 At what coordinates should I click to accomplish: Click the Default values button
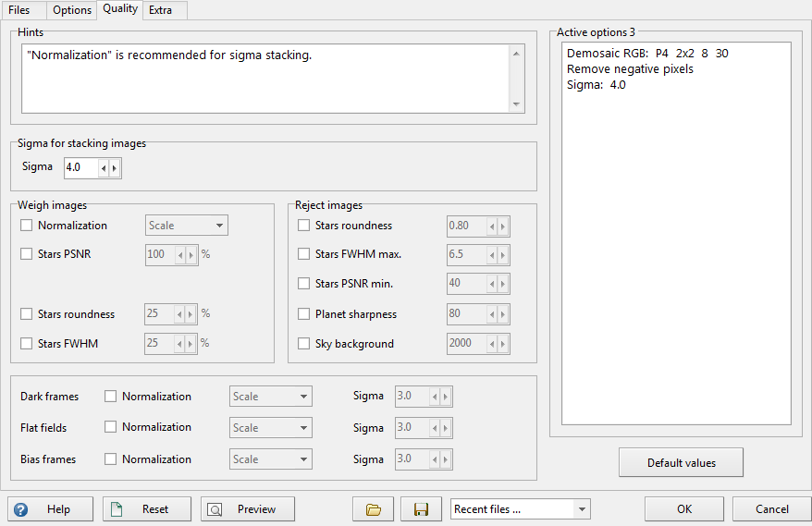click(x=681, y=463)
